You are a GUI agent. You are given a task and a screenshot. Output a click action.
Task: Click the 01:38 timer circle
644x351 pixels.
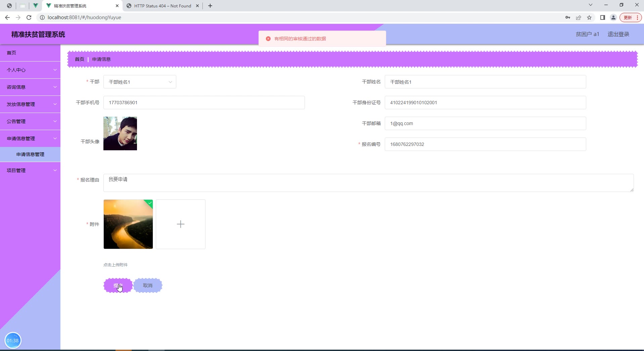13,341
